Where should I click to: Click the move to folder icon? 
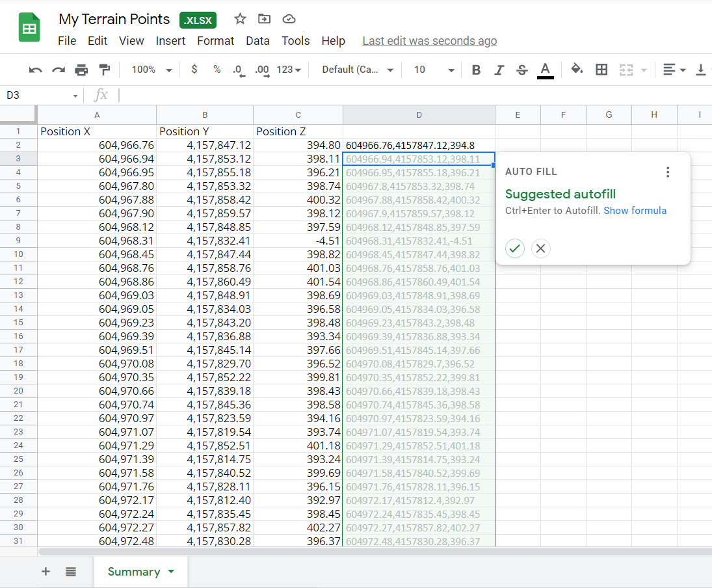[x=264, y=19]
